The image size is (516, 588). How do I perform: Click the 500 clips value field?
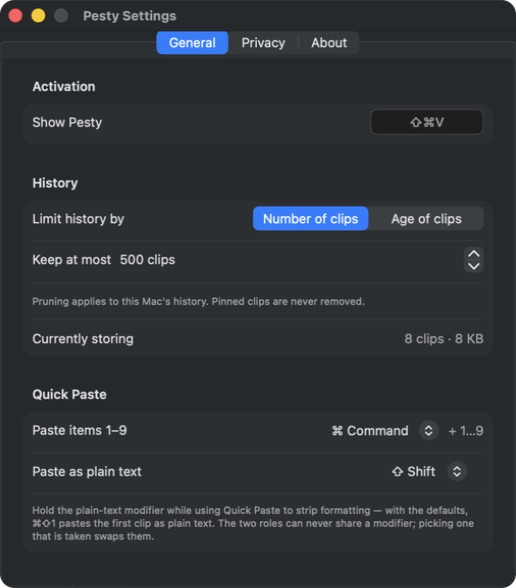[147, 260]
